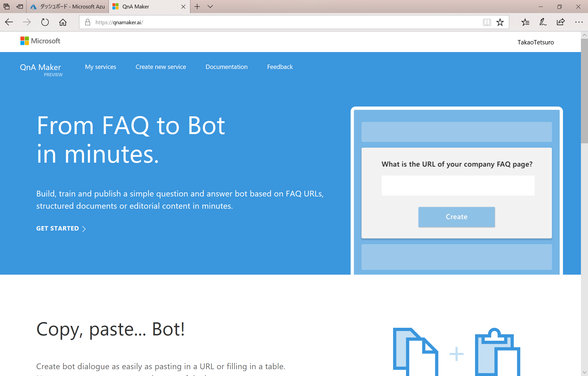Image resolution: width=588 pixels, height=376 pixels.
Task: Click the FAQ page URL input field
Action: pos(458,185)
